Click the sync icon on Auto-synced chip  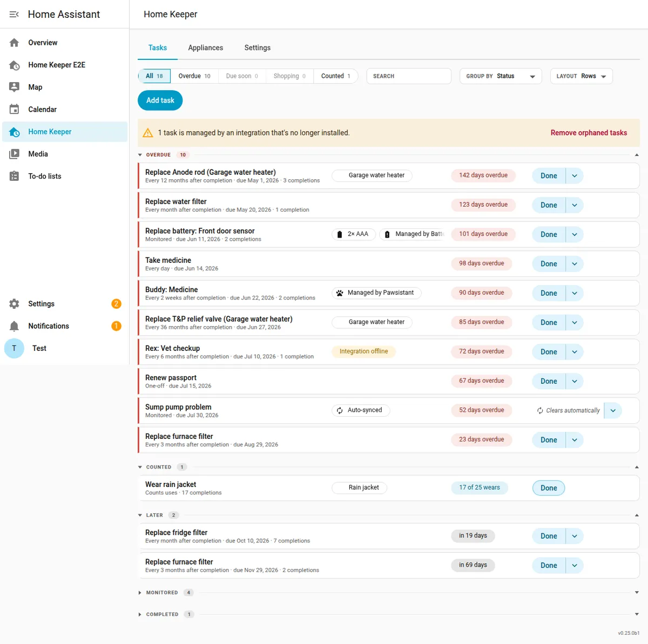click(x=340, y=410)
